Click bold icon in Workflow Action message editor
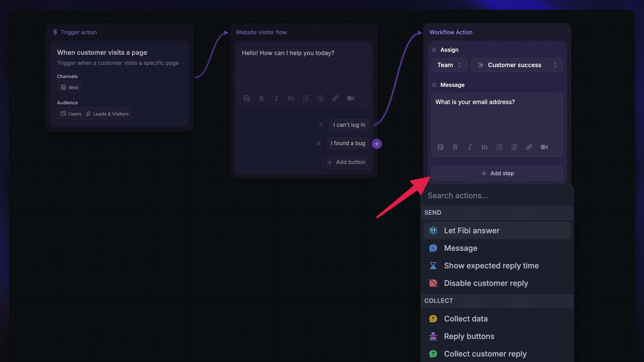The image size is (644, 362). click(x=455, y=147)
